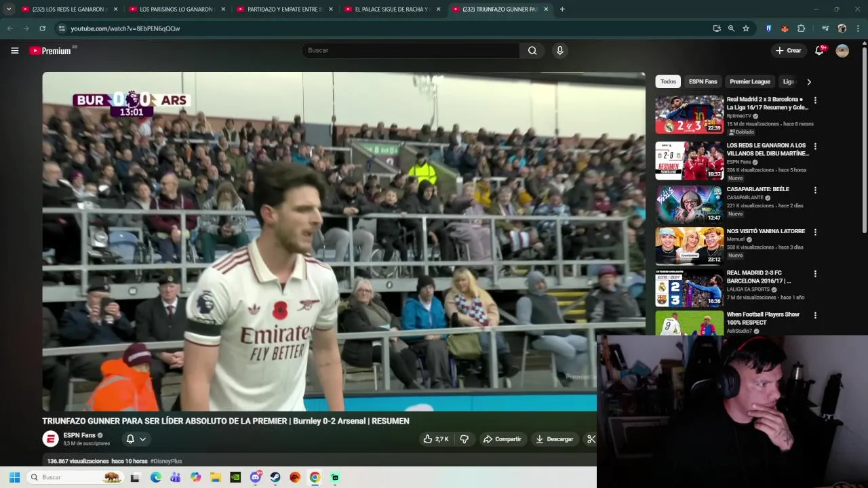Open Windows Start menu
868x488 pixels.
click(x=14, y=477)
